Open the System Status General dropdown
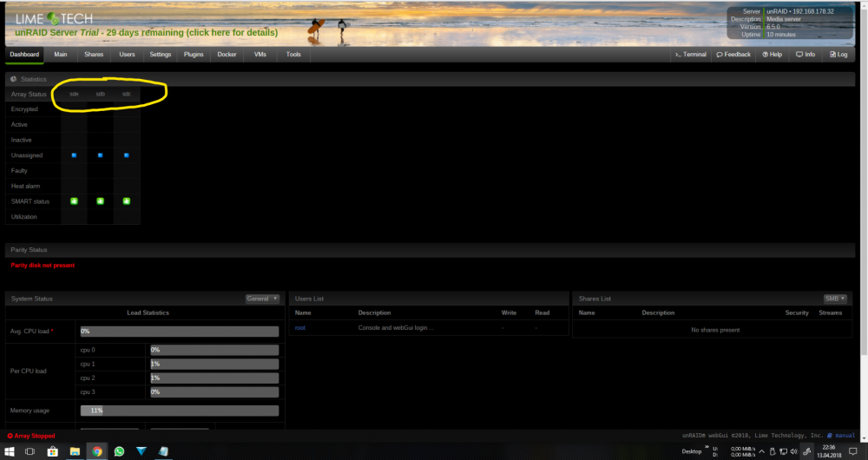This screenshot has height=460, width=868. (x=262, y=299)
